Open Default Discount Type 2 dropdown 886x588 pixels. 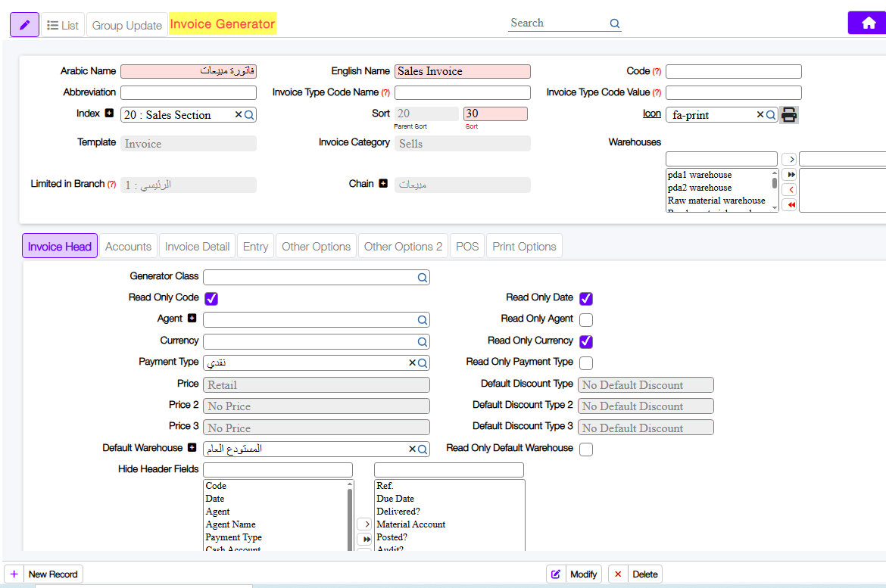(646, 406)
